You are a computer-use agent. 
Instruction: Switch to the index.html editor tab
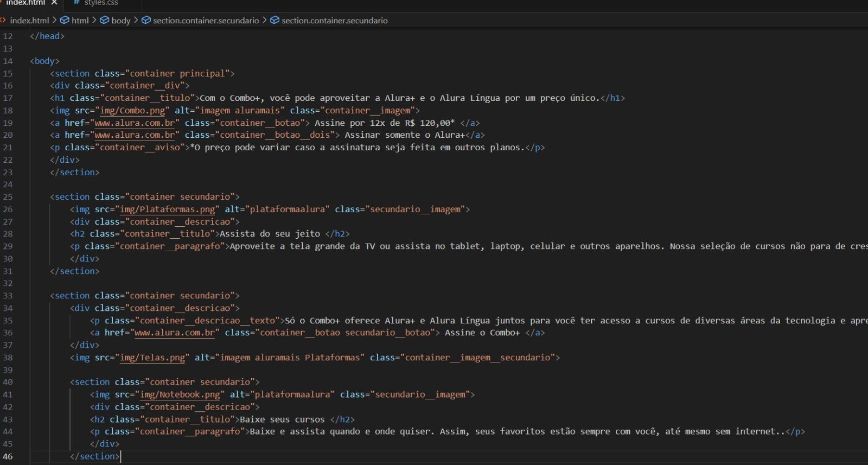[25, 3]
